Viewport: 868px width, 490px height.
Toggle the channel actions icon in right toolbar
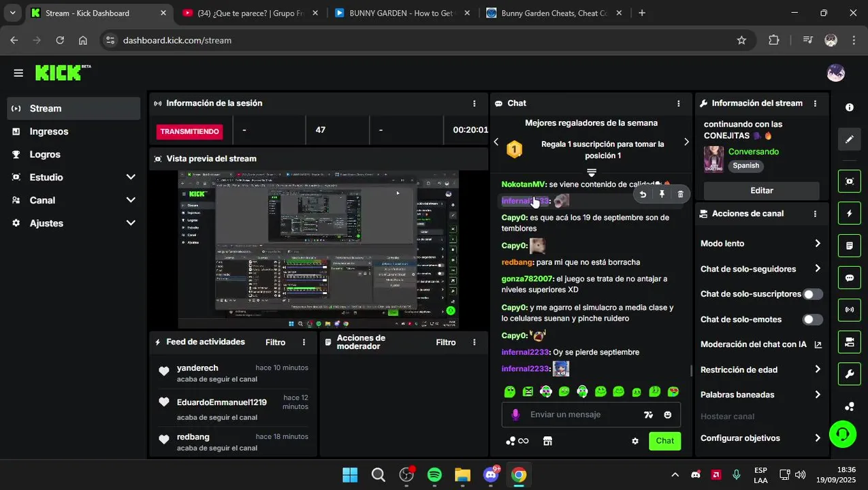pyautogui.click(x=850, y=342)
